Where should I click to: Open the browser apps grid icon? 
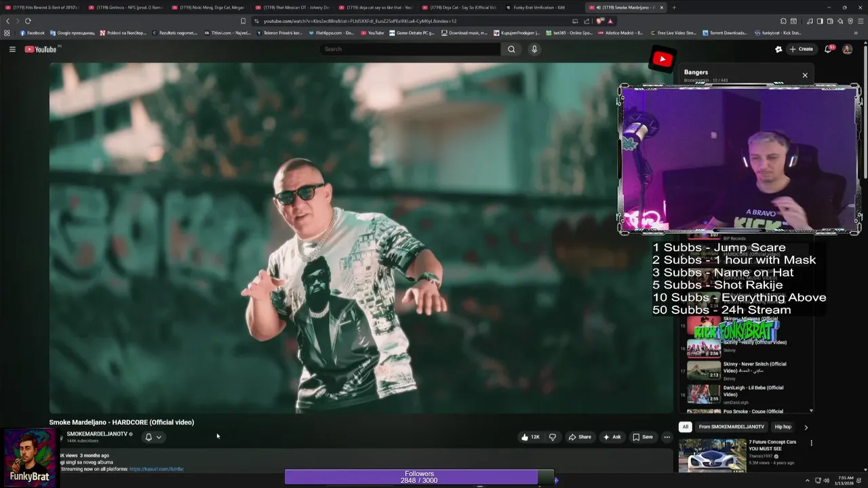pos(7,33)
